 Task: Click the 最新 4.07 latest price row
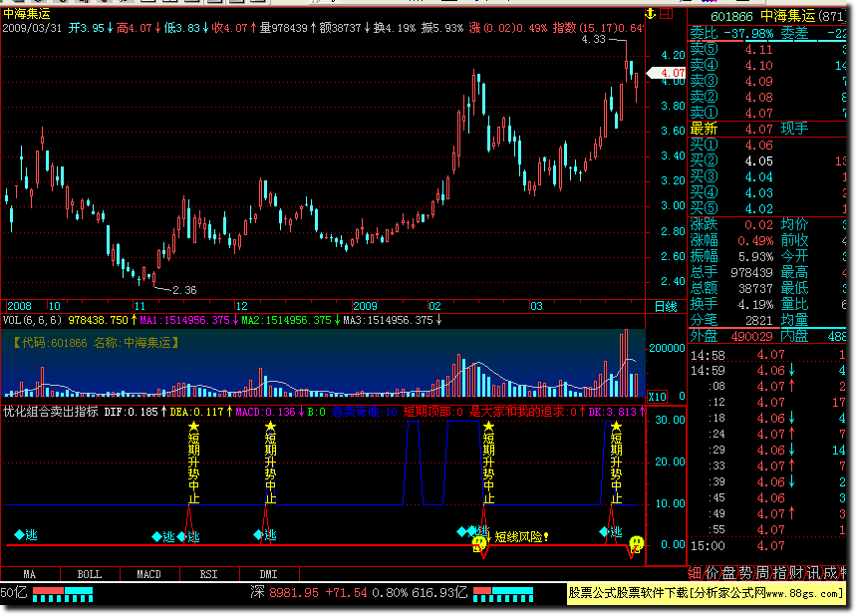(x=767, y=130)
